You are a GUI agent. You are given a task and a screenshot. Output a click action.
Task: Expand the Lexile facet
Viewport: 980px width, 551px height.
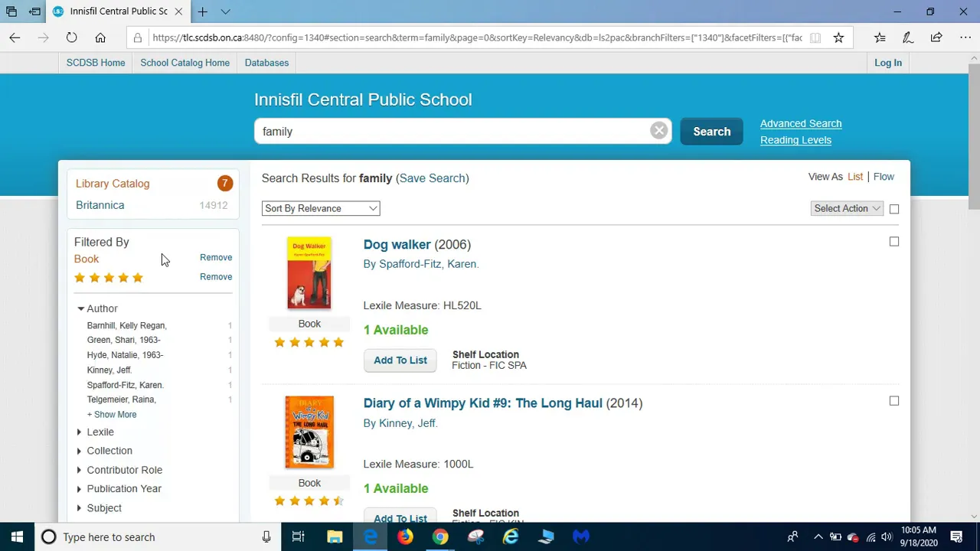(95, 432)
